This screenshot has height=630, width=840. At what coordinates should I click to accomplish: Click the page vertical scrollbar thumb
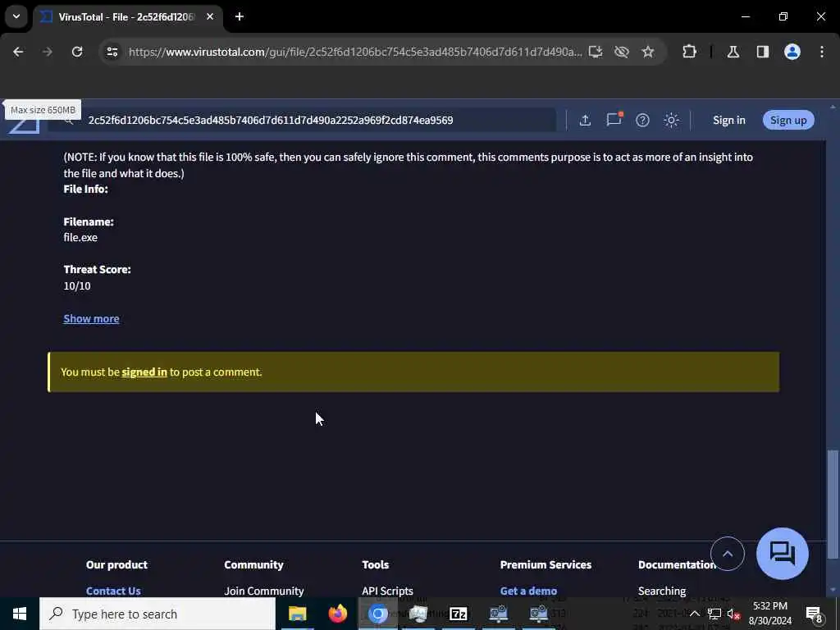833,503
